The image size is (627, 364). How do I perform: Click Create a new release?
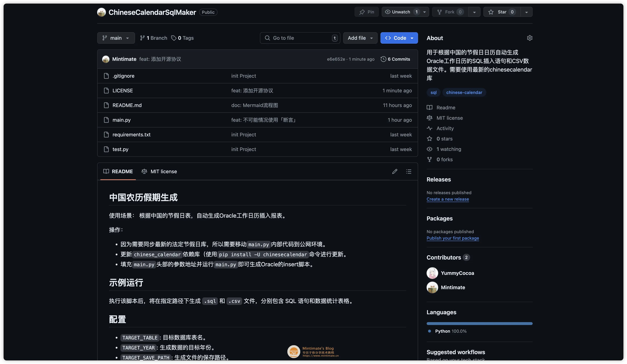click(448, 199)
